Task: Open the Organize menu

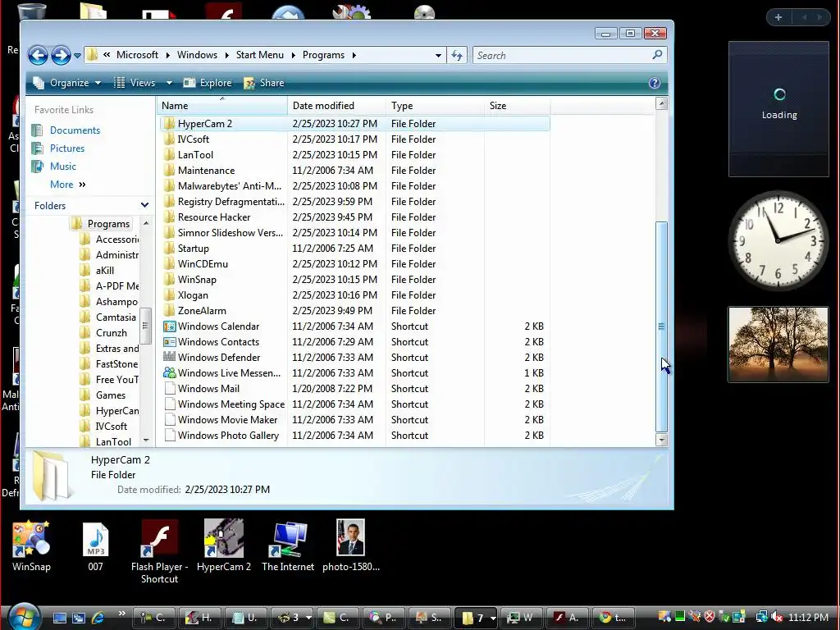Action: 67,83
